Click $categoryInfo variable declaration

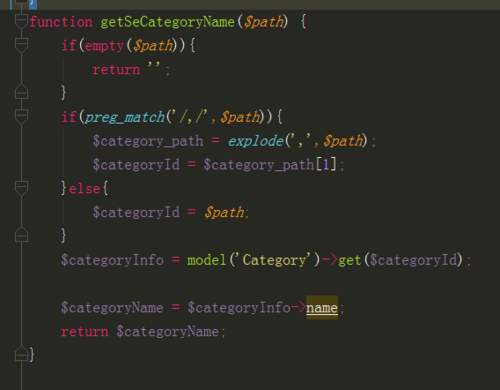pyautogui.click(x=112, y=260)
